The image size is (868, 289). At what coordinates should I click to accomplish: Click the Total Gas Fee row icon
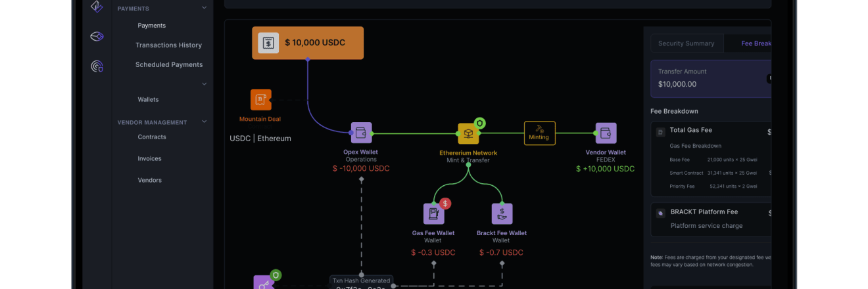[x=661, y=132]
